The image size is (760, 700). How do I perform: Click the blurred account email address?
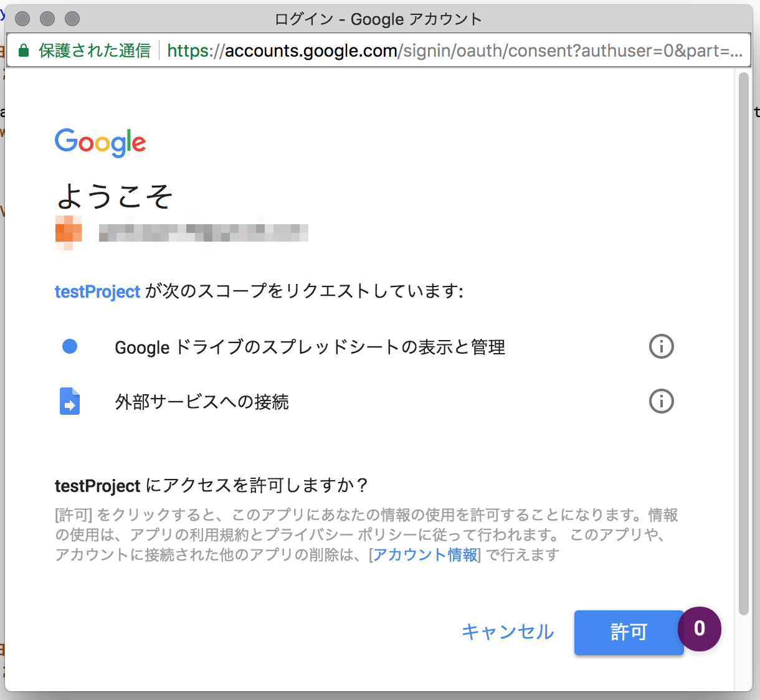(203, 233)
